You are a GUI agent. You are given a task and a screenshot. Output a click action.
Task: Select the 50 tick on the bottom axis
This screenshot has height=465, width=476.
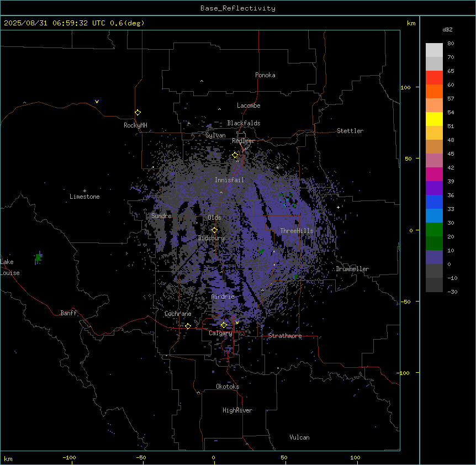284,457
